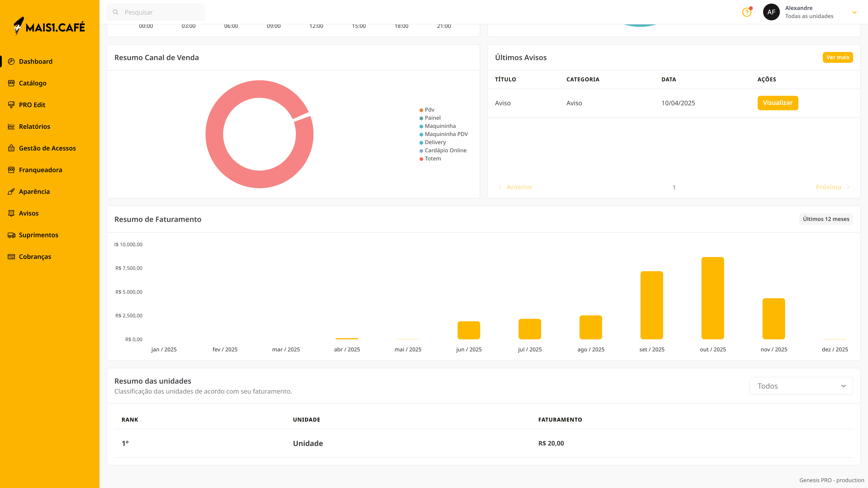Go to the Franqueadora menu item
The width and height of the screenshot is (868, 488).
(x=40, y=170)
